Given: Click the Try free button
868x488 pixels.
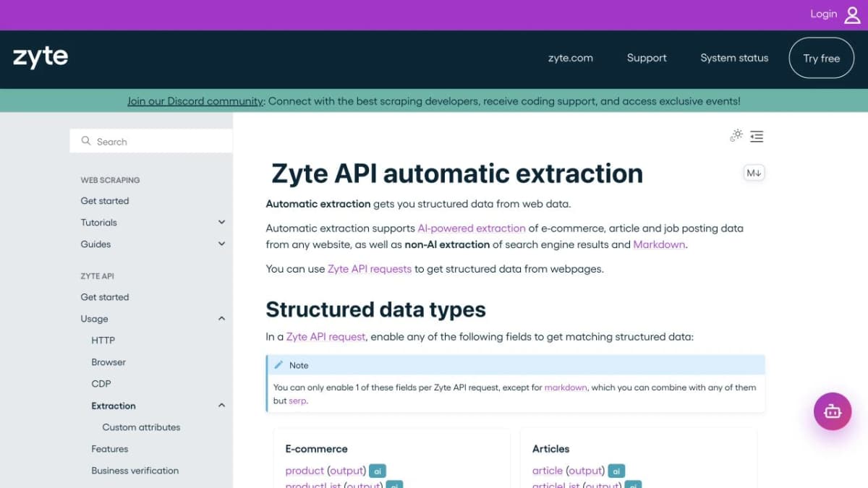Looking at the screenshot, I should [822, 58].
